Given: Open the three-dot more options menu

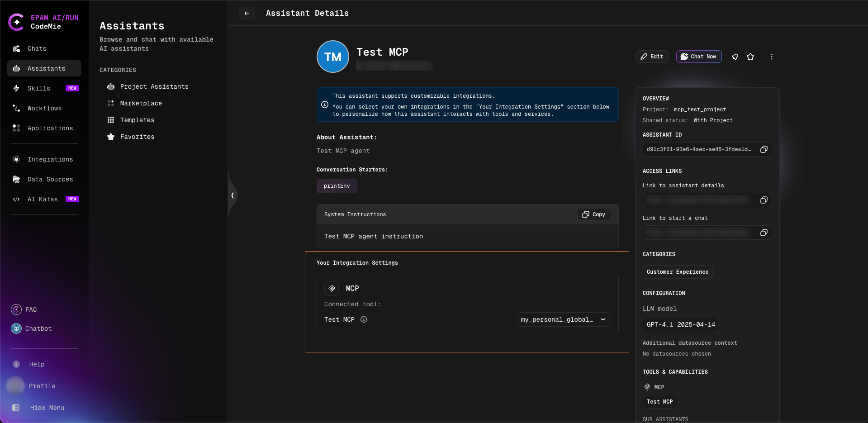Looking at the screenshot, I should pyautogui.click(x=772, y=57).
